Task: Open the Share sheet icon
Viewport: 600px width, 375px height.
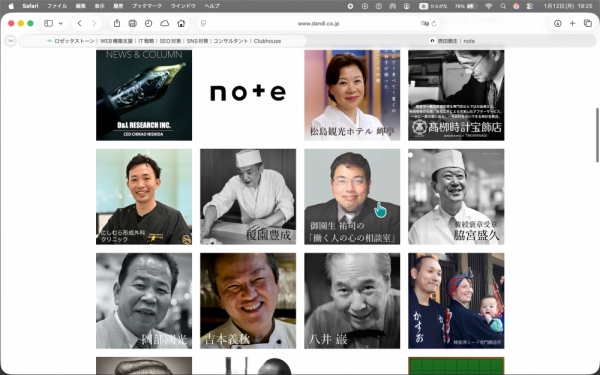Action: coord(117,23)
